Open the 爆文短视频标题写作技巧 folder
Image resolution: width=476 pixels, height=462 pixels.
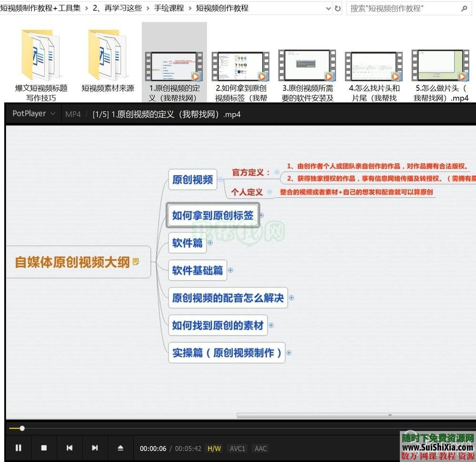(x=40, y=57)
